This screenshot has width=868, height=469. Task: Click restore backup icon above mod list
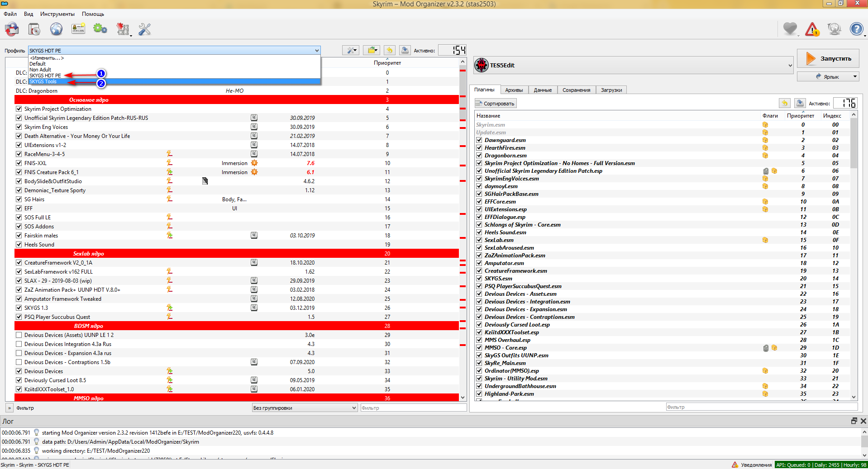click(x=390, y=50)
